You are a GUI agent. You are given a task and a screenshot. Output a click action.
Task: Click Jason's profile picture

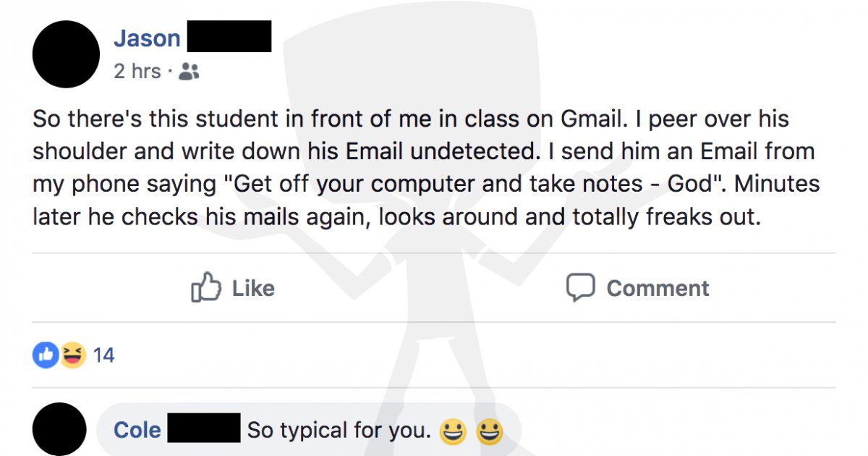click(65, 53)
